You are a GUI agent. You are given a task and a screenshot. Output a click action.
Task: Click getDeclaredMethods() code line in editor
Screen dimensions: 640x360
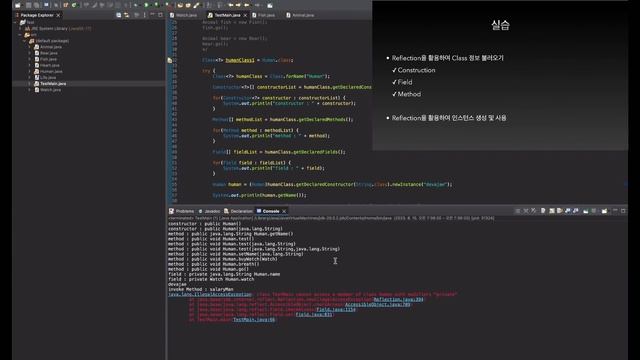(x=282, y=120)
